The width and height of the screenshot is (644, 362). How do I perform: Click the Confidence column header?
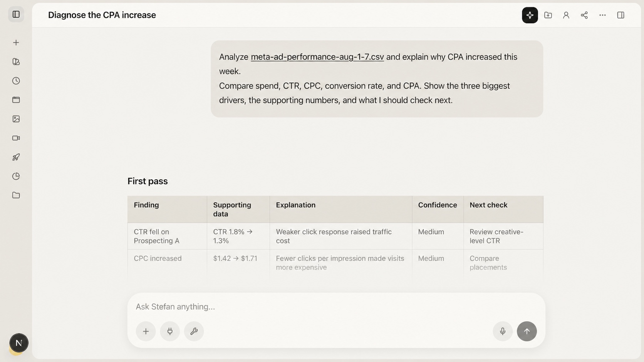click(x=438, y=209)
